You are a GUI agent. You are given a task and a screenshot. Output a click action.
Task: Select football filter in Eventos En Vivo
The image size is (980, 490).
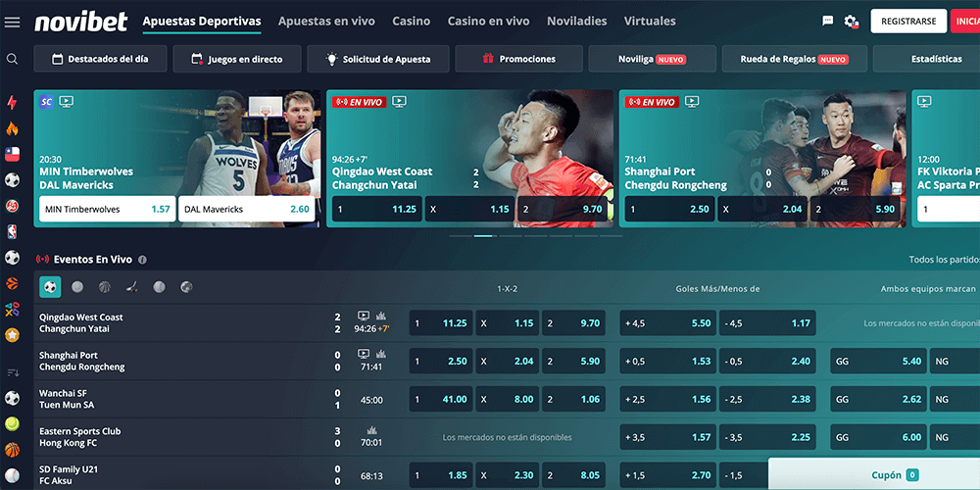50,287
